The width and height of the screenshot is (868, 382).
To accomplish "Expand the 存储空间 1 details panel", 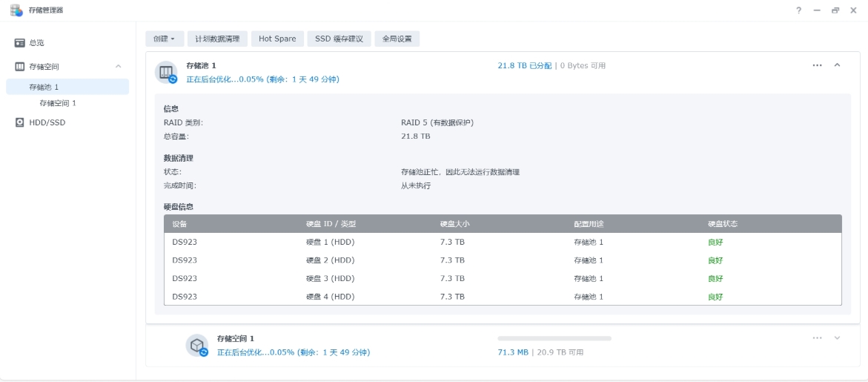I will click(x=838, y=338).
